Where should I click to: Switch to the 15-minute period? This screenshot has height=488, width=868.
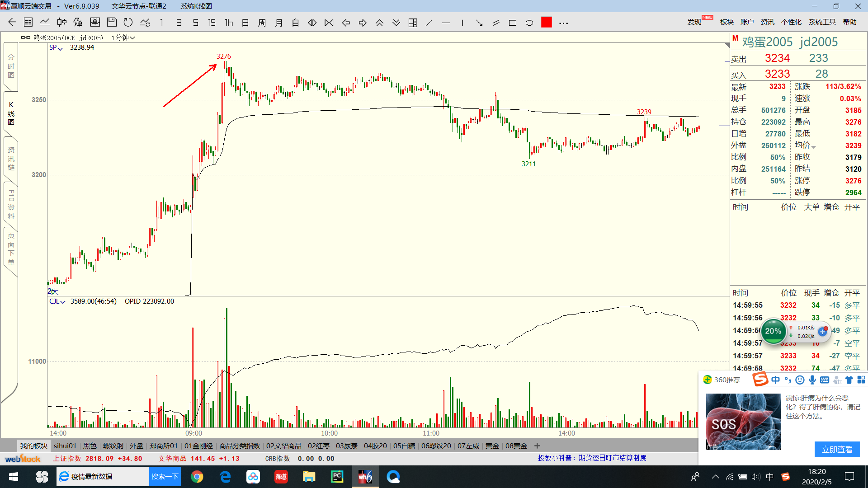pos(212,23)
